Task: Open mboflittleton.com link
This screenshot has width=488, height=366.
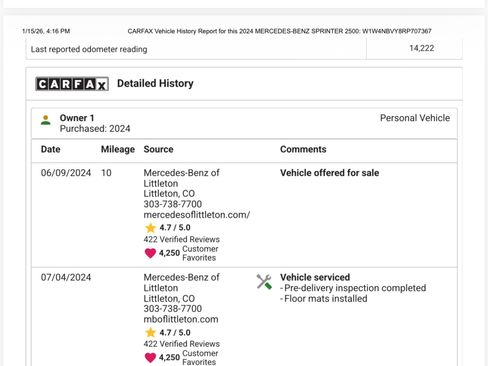Action: point(181,319)
